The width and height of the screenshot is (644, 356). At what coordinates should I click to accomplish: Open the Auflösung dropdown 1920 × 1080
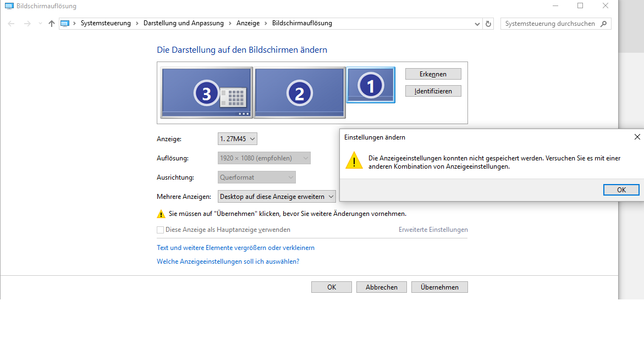[x=264, y=158]
